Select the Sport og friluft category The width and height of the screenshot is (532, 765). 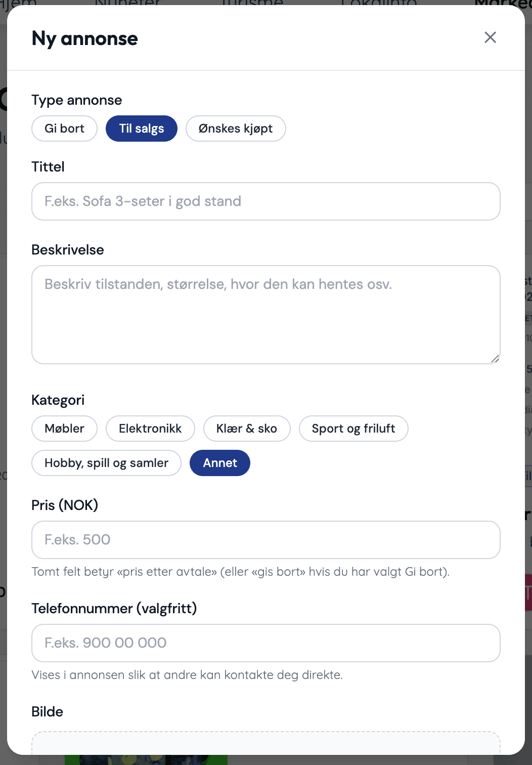point(353,429)
